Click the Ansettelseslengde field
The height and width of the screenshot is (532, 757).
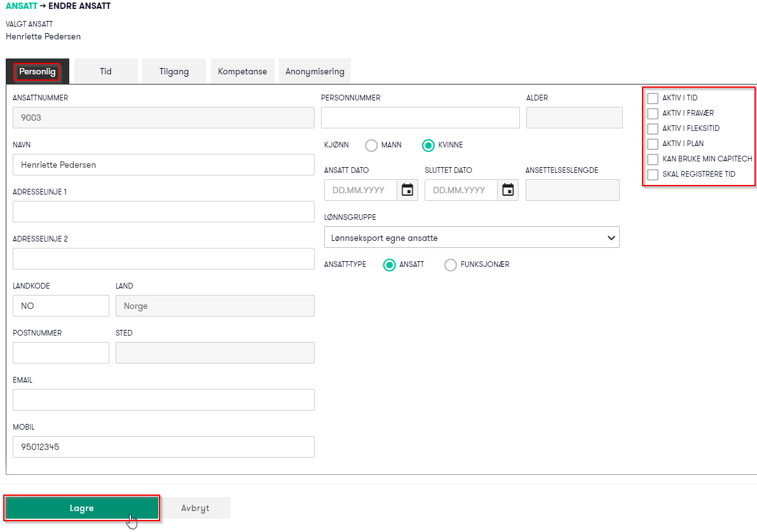tap(573, 190)
